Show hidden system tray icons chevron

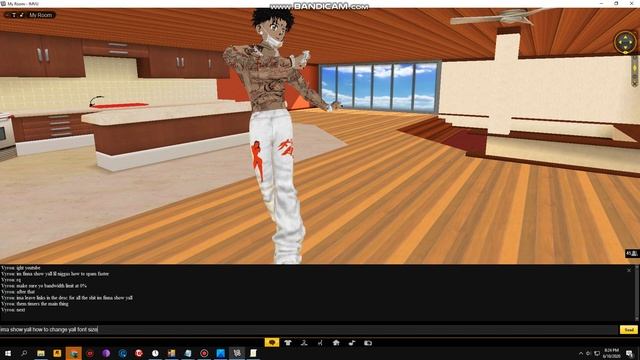pos(581,353)
